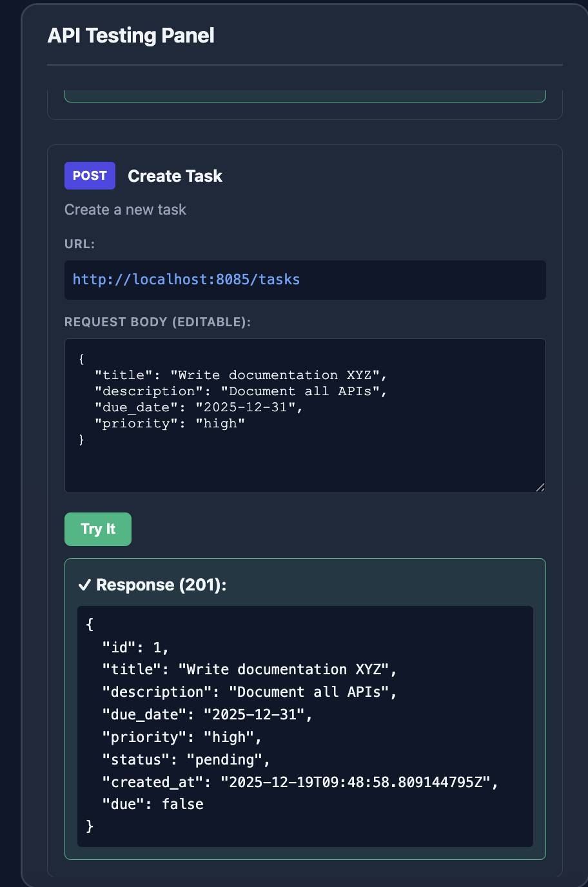This screenshot has height=887, width=588.
Task: Click the priority value high in request body
Action: [220, 423]
